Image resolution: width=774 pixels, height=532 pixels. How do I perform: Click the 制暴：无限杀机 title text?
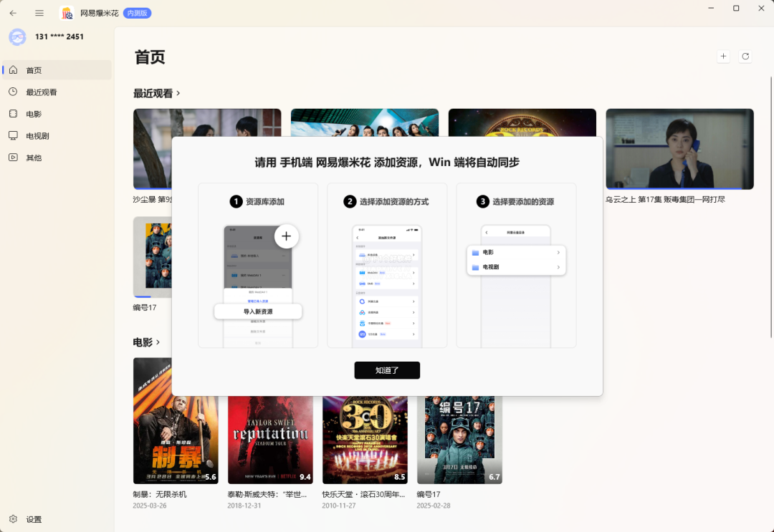(160, 494)
